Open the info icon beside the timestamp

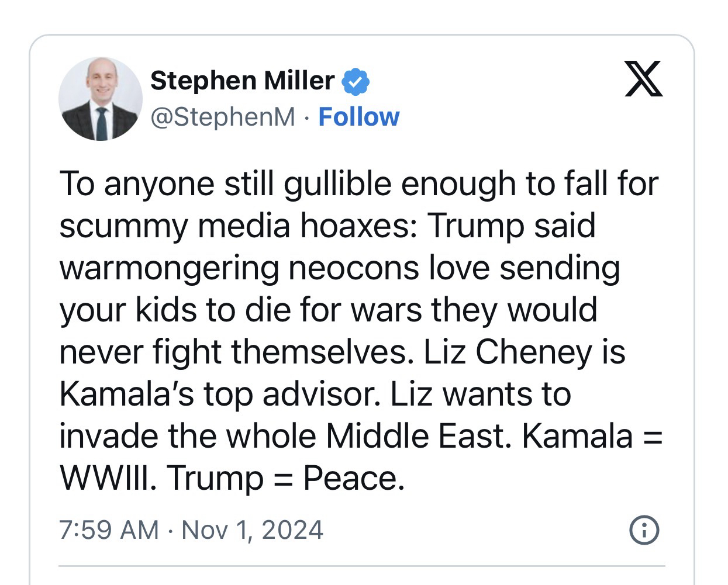(x=644, y=531)
